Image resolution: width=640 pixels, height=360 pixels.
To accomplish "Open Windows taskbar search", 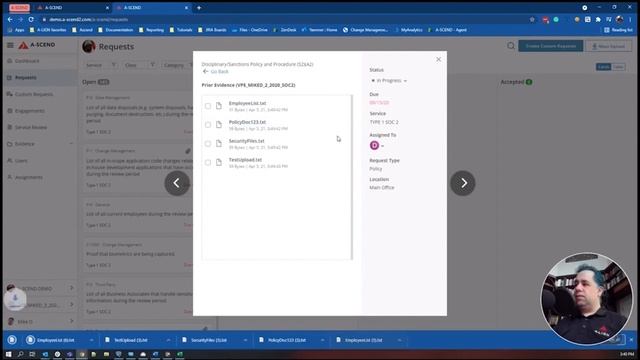I will tap(20, 354).
